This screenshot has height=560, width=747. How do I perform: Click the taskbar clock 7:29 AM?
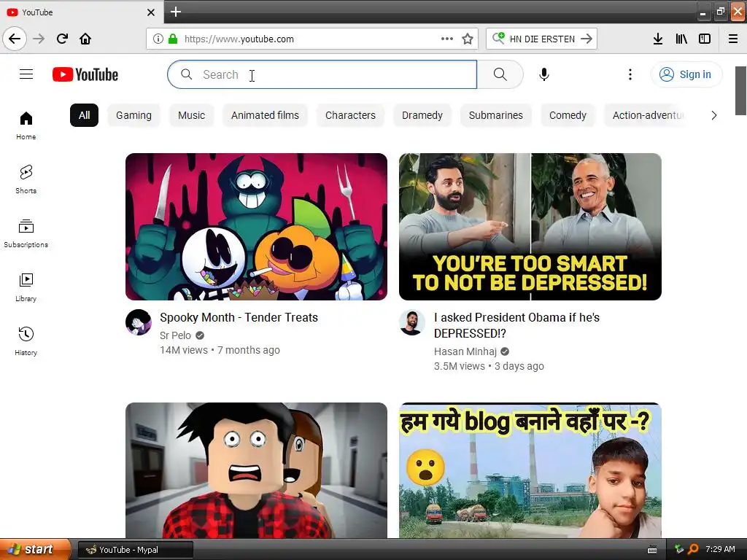720,549
